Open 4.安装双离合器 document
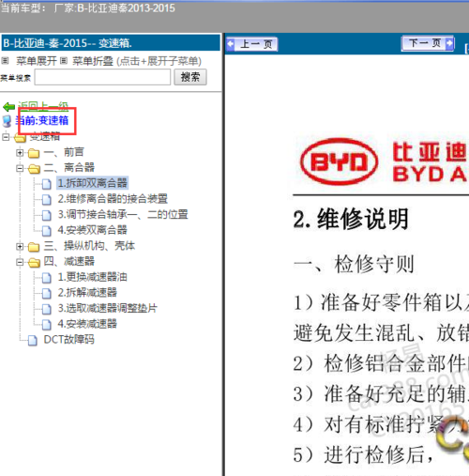Viewport: 469px width, 476px height. (92, 230)
